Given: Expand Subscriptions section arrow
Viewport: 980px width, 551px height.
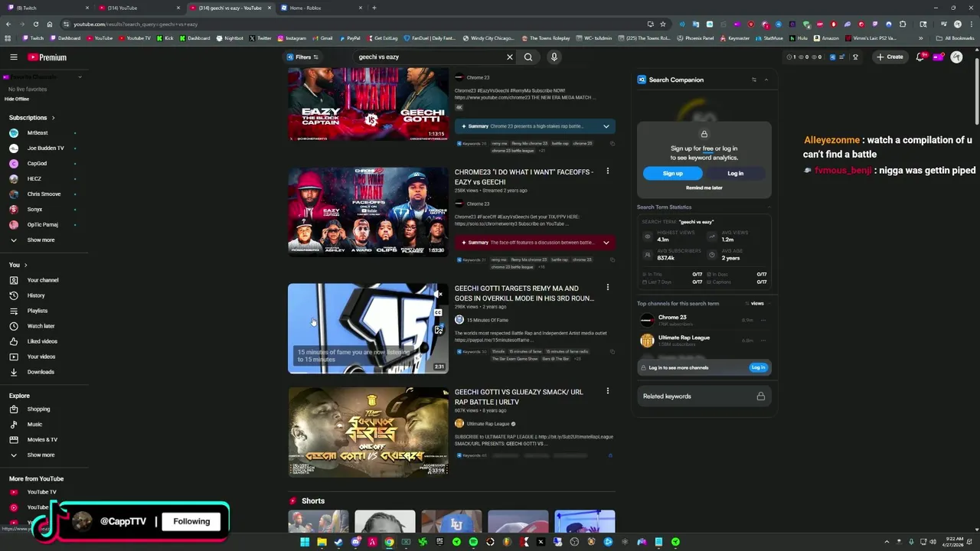Looking at the screenshot, I should 53,118.
